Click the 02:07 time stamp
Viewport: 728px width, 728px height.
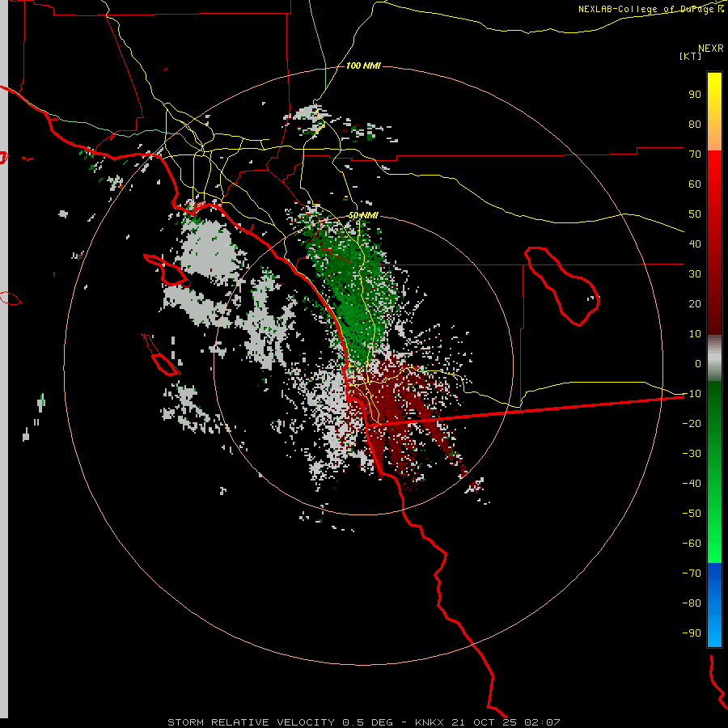click(x=542, y=722)
